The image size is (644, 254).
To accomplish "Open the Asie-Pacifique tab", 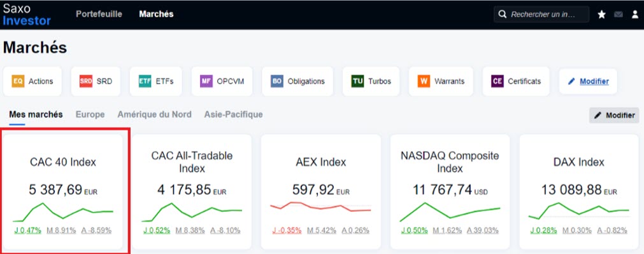I will pyautogui.click(x=233, y=114).
